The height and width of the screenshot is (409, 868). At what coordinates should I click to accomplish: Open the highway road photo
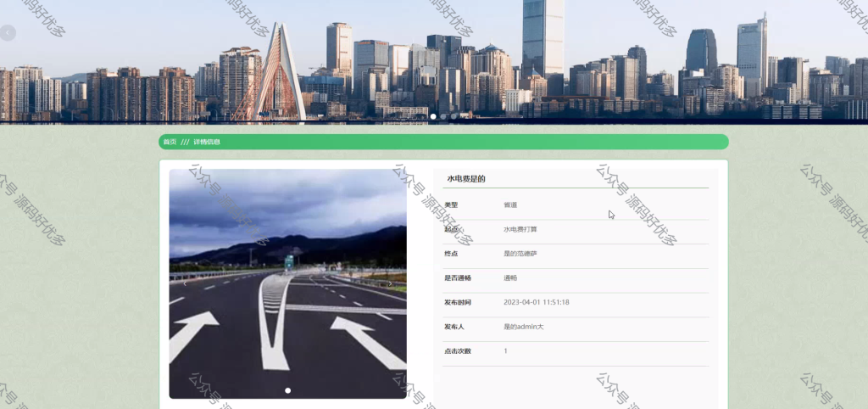pos(288,283)
